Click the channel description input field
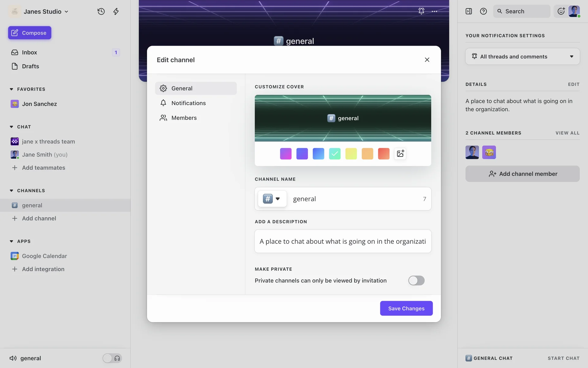This screenshot has width=588, height=368. coord(343,241)
